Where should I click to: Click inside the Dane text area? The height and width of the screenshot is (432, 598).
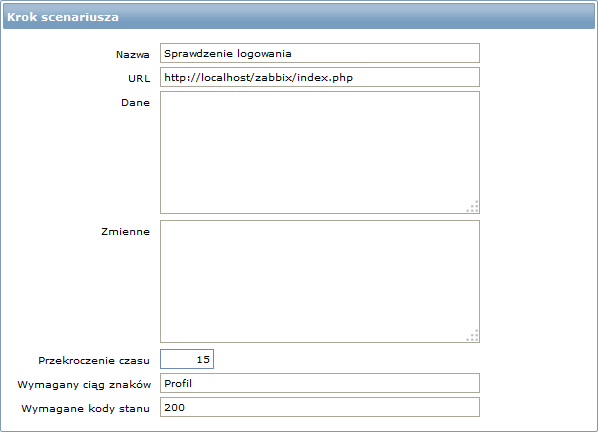click(x=320, y=153)
